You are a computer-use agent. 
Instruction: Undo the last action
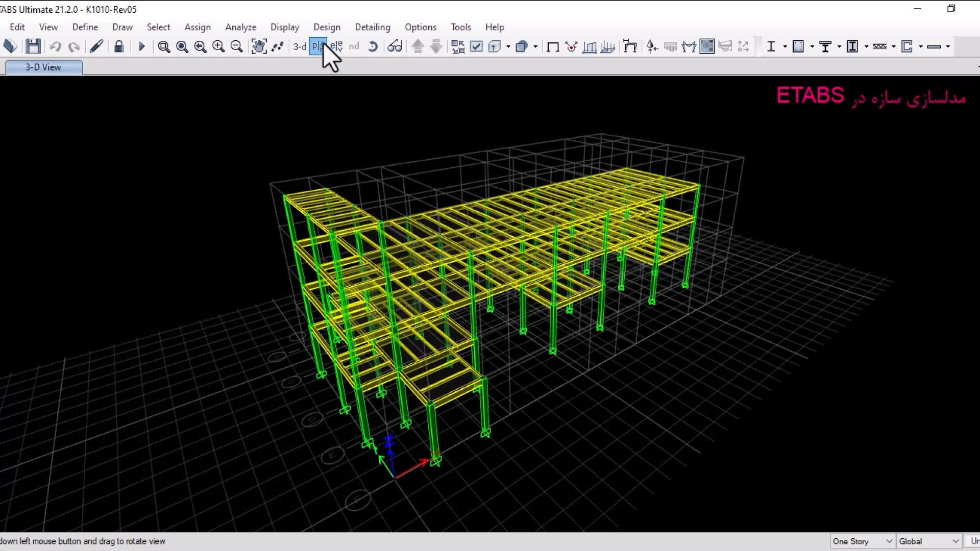click(56, 47)
